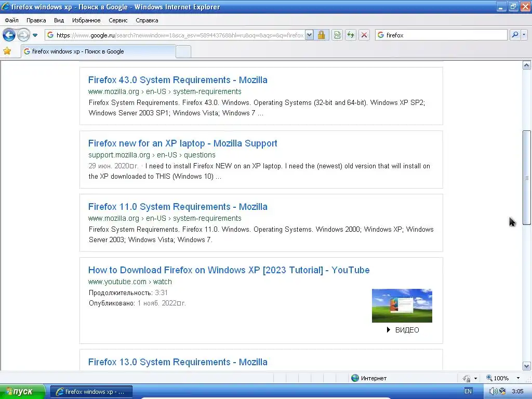Open search provider options dropdown
The image size is (532, 399).
[524, 35]
